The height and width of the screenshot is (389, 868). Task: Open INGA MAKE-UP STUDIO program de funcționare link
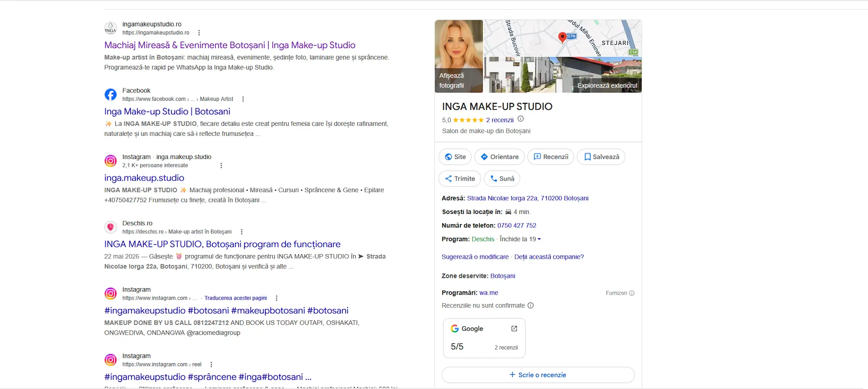pos(222,244)
